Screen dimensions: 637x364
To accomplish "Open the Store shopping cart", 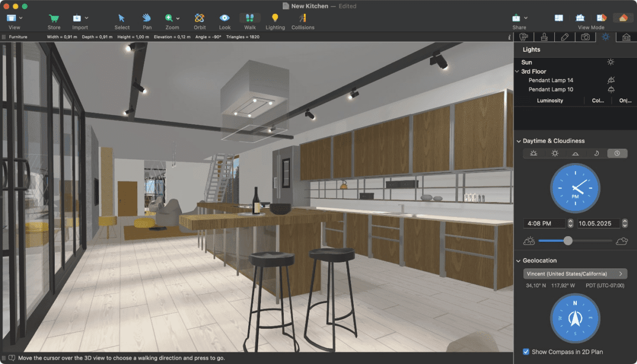I will click(x=54, y=18).
